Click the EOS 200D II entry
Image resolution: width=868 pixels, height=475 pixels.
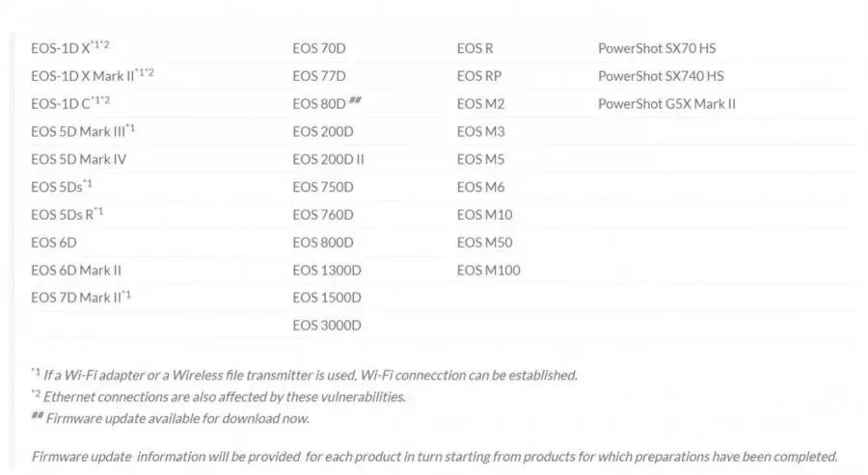328,159
